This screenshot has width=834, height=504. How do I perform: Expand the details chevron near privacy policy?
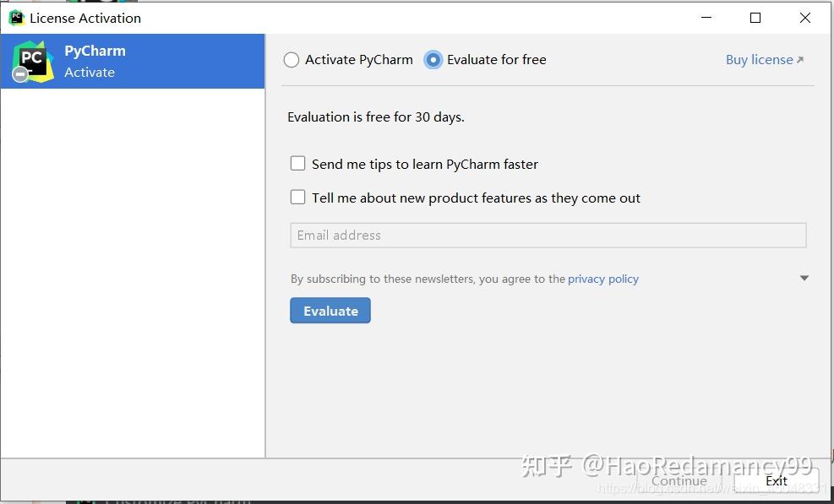point(804,277)
